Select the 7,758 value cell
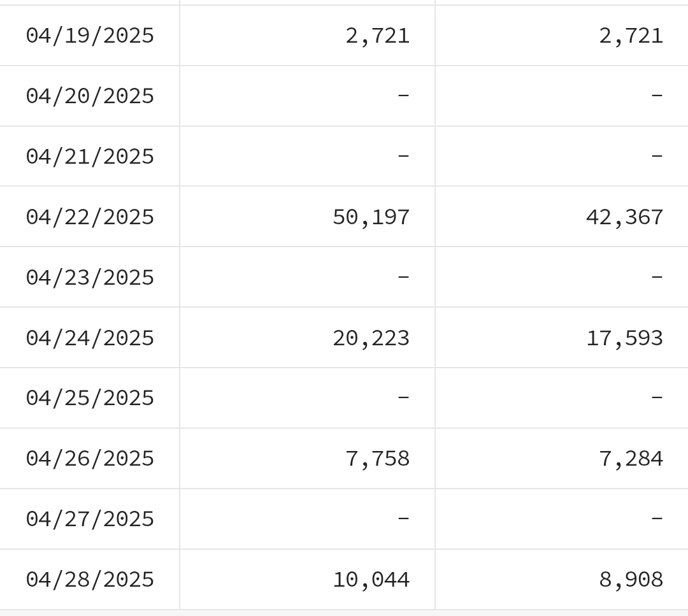 click(x=307, y=459)
